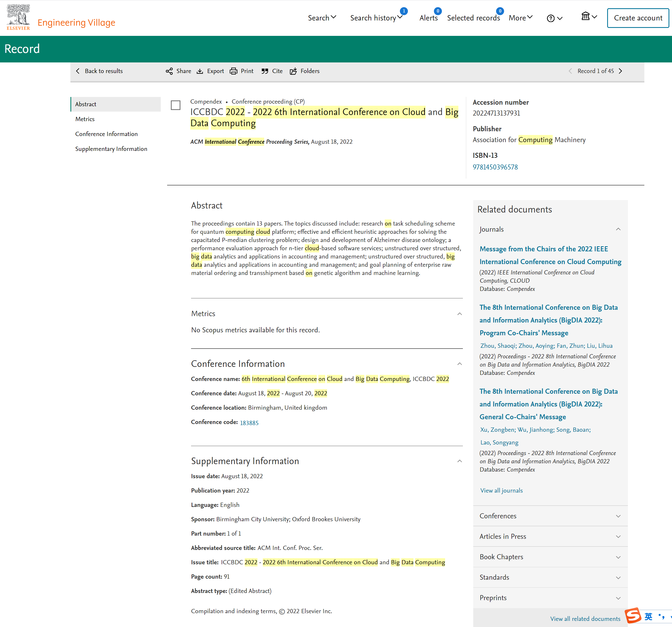Click the Folders label in toolbar

(310, 71)
